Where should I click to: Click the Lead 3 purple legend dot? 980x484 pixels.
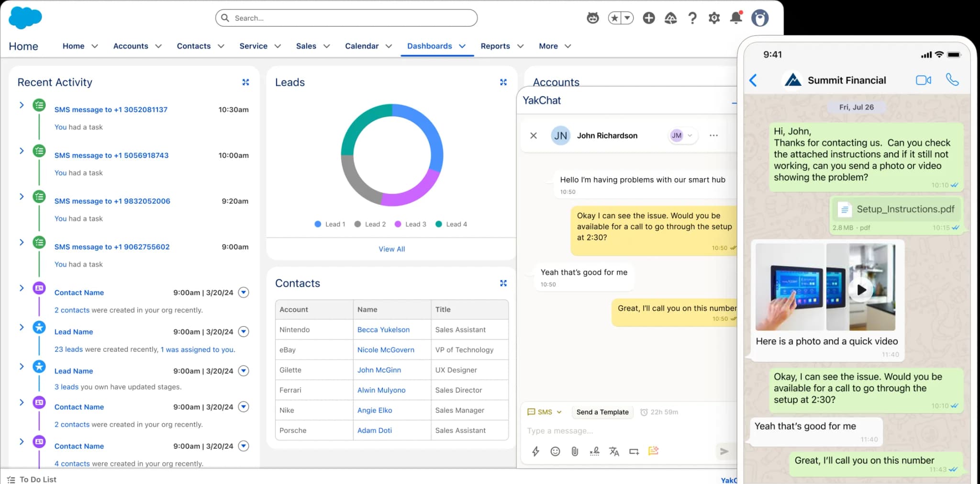pyautogui.click(x=398, y=224)
